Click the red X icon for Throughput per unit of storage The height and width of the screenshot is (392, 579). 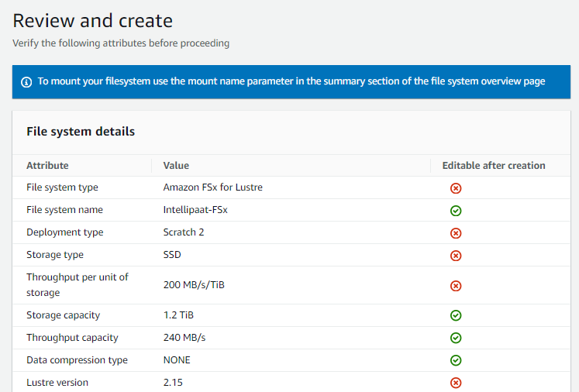(456, 286)
